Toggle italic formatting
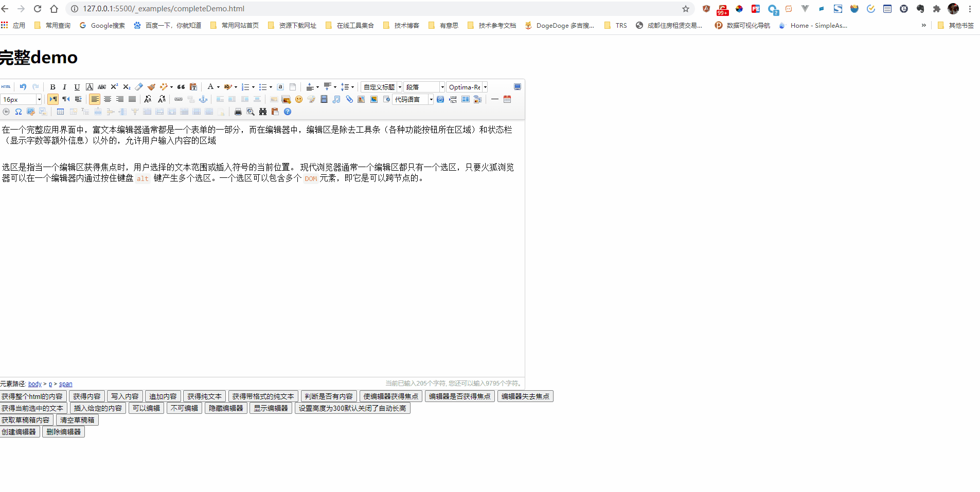The width and height of the screenshot is (980, 492). [64, 86]
